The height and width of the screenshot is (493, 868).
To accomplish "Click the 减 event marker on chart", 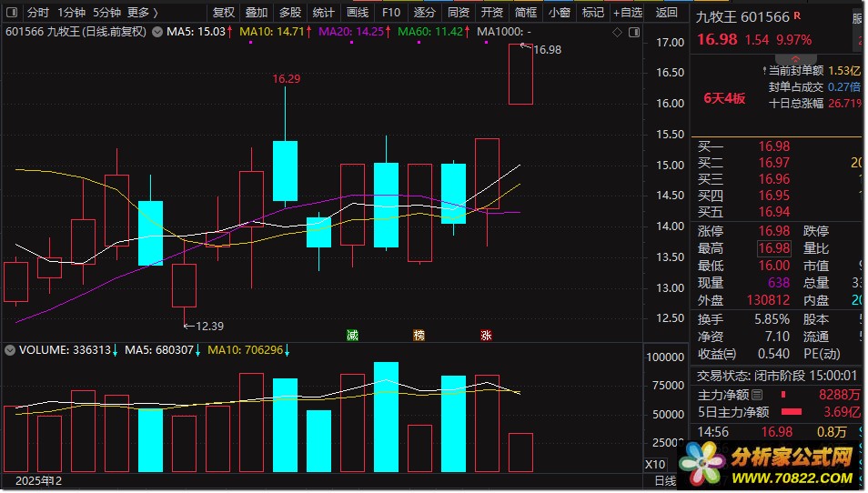I will pos(353,335).
